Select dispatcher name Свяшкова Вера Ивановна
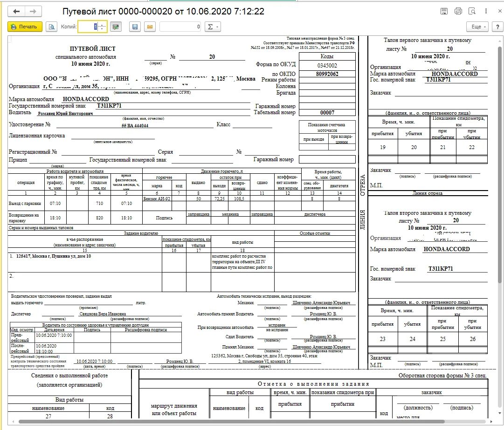 pyautogui.click(x=103, y=314)
